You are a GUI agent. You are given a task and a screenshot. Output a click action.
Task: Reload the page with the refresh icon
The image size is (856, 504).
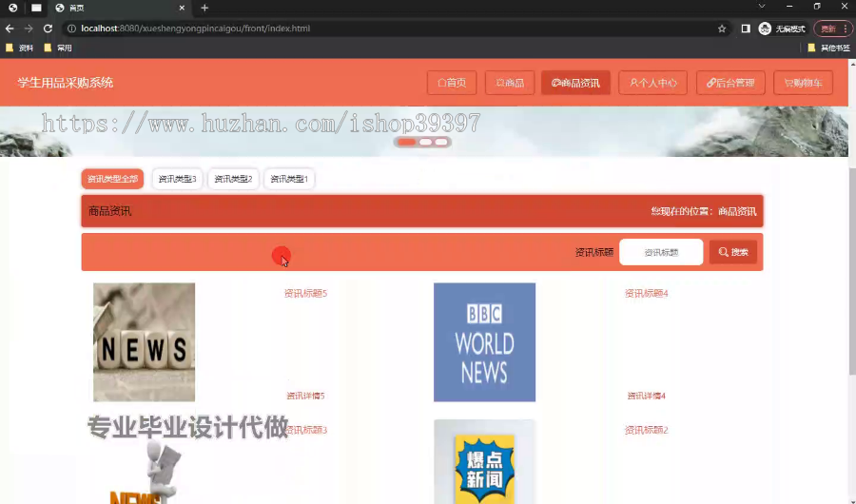click(x=49, y=29)
